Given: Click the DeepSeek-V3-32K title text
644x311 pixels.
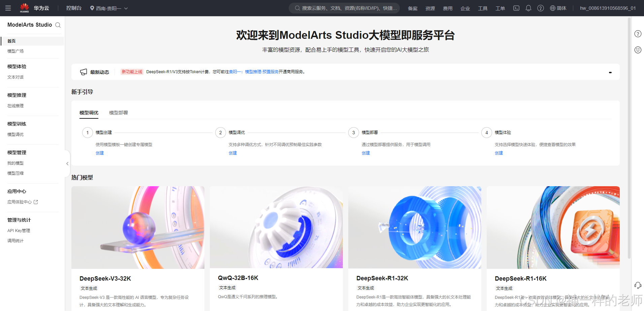Looking at the screenshot, I should (x=105, y=279).
